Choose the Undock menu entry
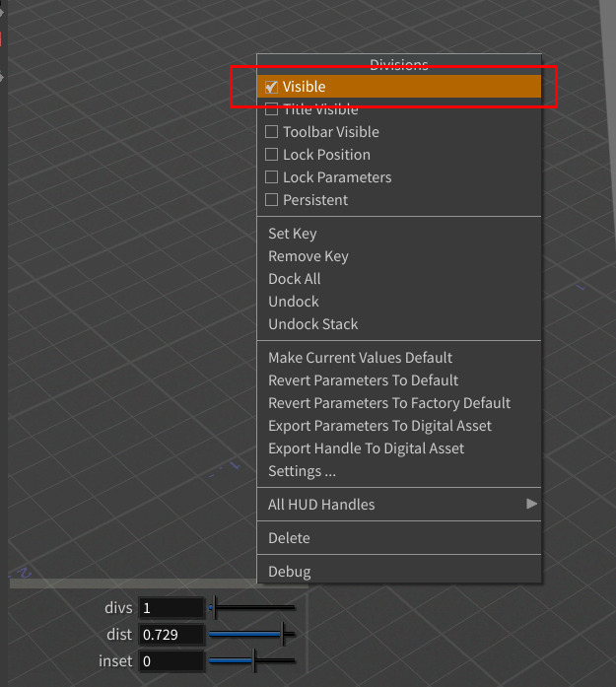 coord(399,302)
